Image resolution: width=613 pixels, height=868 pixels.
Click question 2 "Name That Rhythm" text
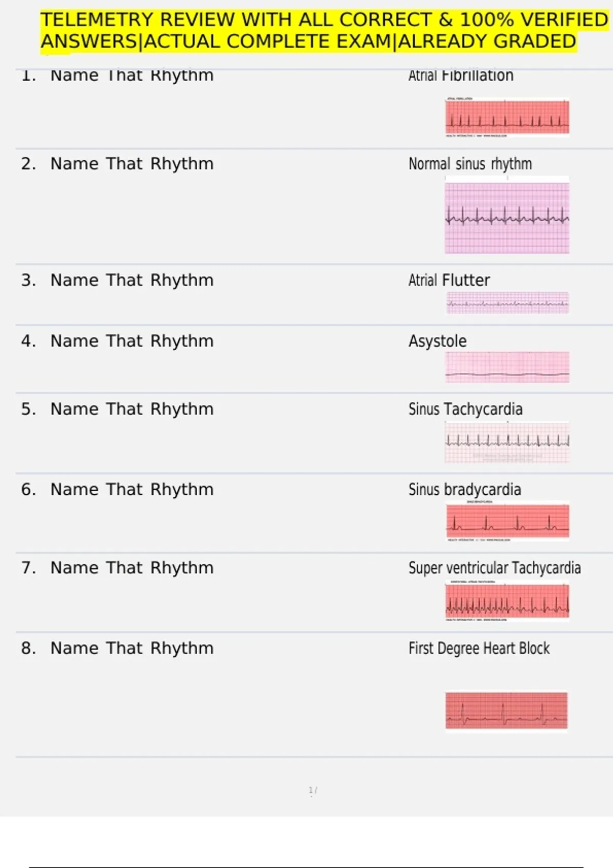[132, 164]
